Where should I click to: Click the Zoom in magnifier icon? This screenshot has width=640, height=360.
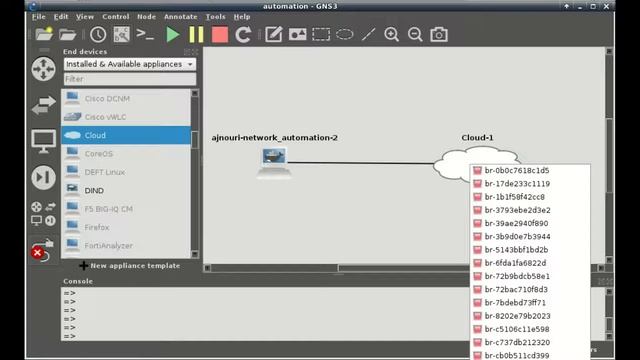[391, 35]
